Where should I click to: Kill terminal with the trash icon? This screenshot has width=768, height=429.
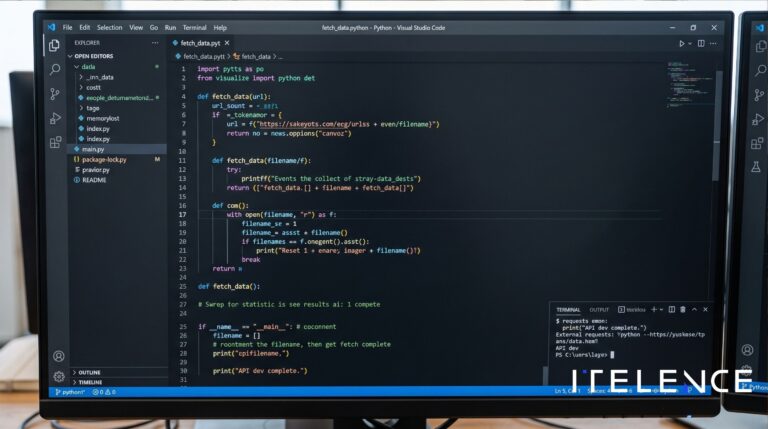(x=683, y=310)
